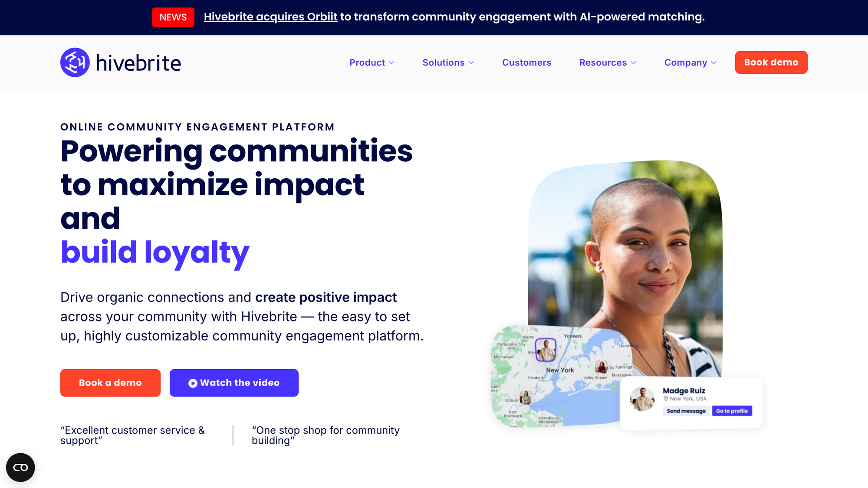
Task: Expand the Product dropdown menu
Action: tap(372, 62)
